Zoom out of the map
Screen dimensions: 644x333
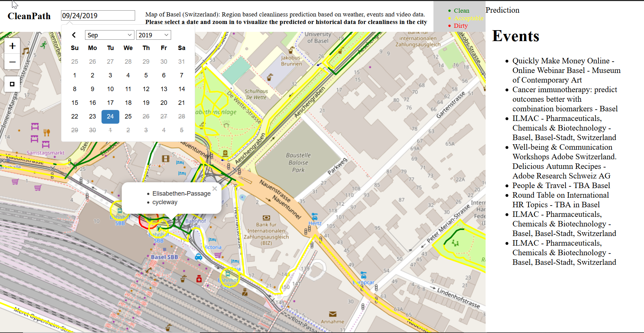click(x=12, y=62)
